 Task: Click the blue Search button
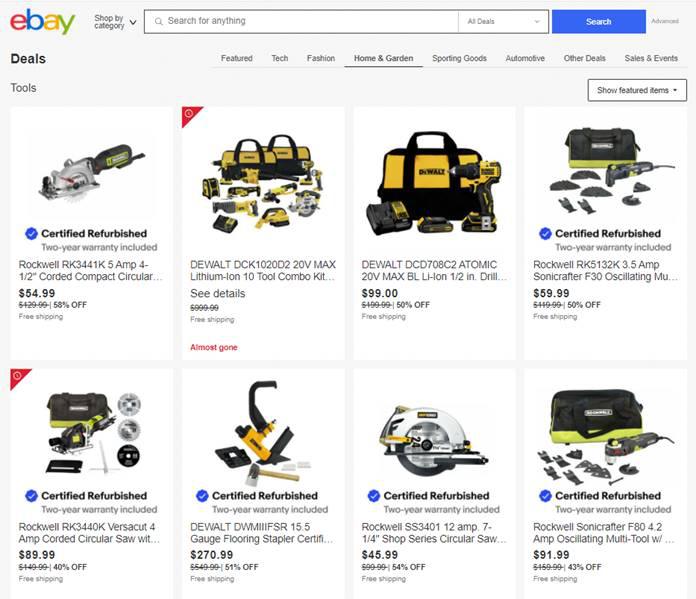point(599,21)
